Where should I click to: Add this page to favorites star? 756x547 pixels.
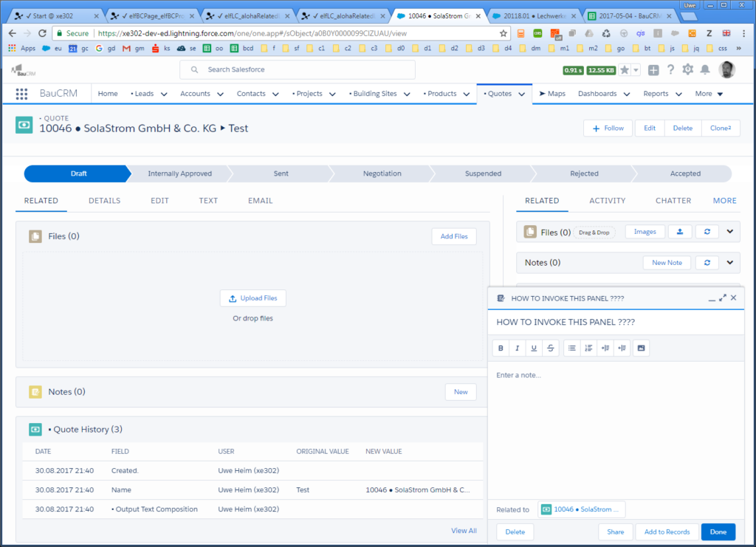point(625,70)
